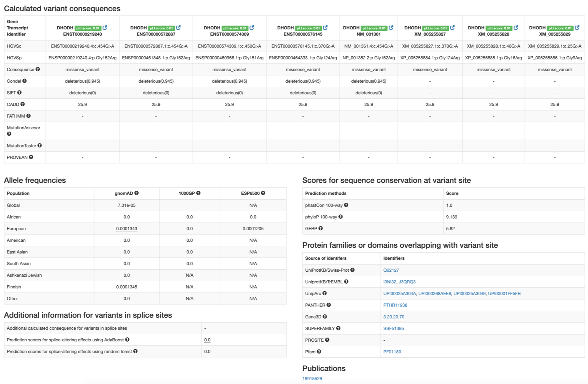
Task: Click the help icon beside SIFT
Action: coord(19,93)
